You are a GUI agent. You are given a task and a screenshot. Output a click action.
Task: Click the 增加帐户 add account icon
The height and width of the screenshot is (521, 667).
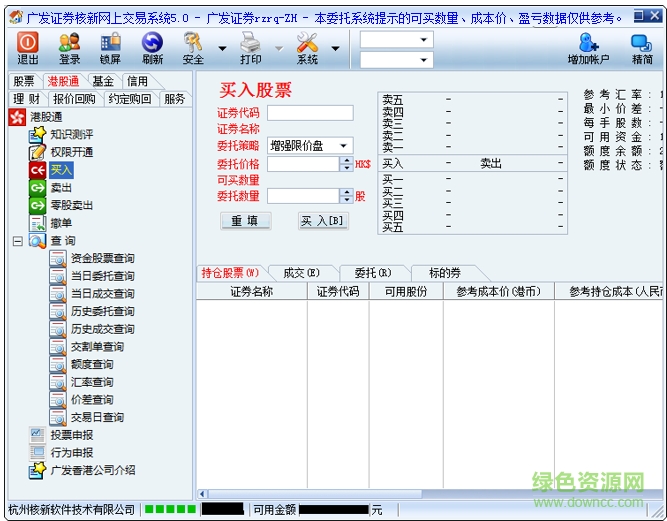(589, 48)
